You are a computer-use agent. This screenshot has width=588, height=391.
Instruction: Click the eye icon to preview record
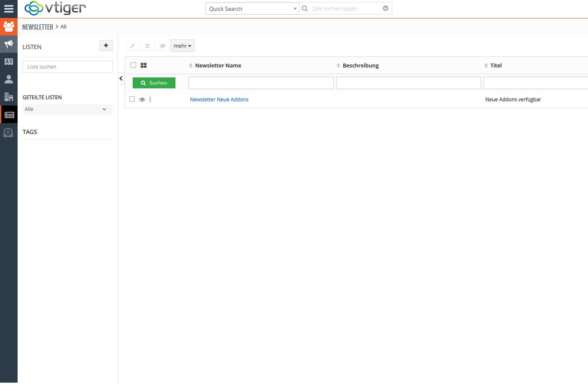[142, 100]
